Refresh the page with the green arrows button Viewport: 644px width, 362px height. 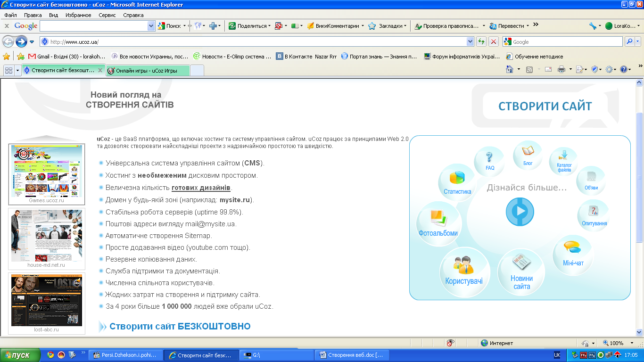click(481, 41)
